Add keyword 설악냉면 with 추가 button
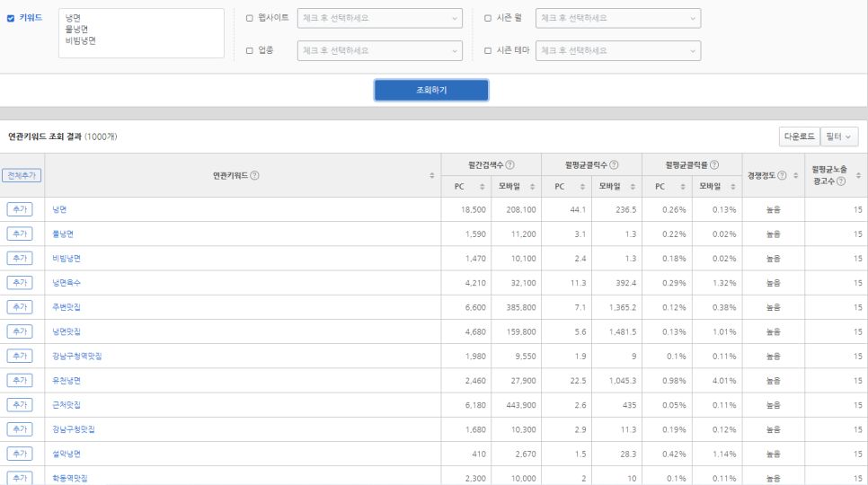 coord(20,454)
